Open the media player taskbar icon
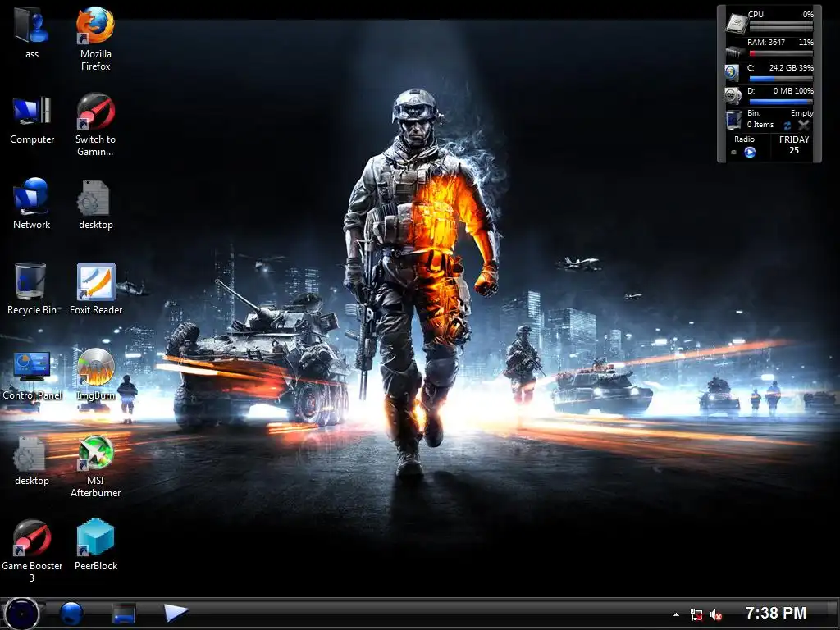This screenshot has width=840, height=630. tap(176, 612)
